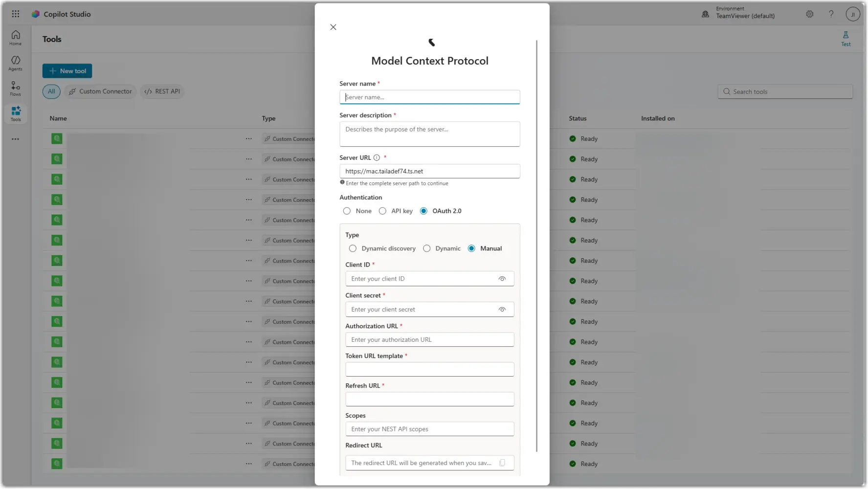This screenshot has width=868, height=489.
Task: Click the Refresh URL field
Action: (430, 400)
